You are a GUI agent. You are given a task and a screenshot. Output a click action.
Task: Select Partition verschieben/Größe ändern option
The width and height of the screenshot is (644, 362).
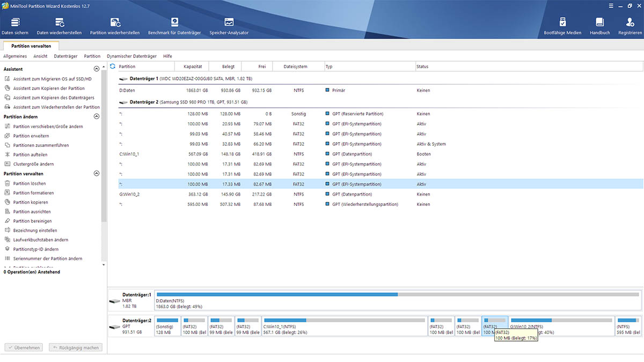coord(48,127)
